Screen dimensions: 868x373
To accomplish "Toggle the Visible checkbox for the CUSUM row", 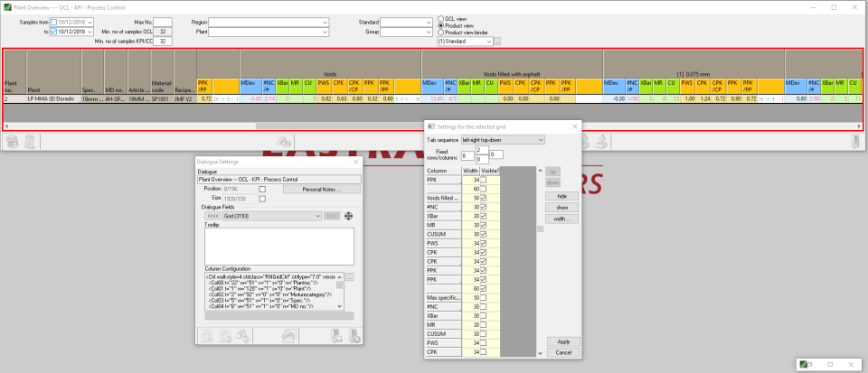I will pyautogui.click(x=483, y=232).
